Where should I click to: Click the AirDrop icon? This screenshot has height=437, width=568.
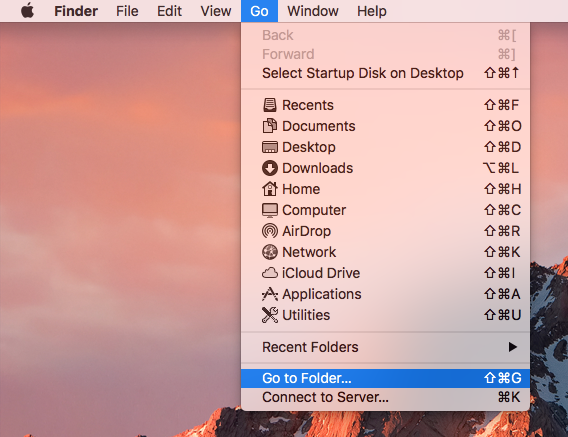pos(270,231)
